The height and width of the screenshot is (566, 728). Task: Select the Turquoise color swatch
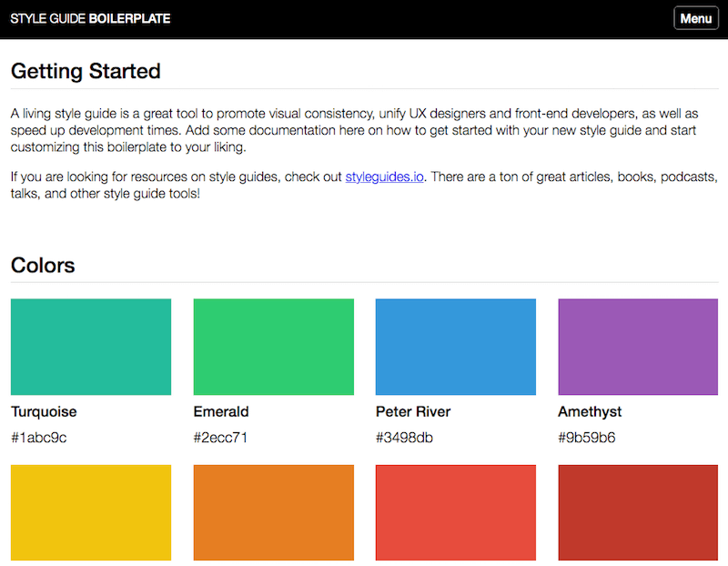(91, 347)
